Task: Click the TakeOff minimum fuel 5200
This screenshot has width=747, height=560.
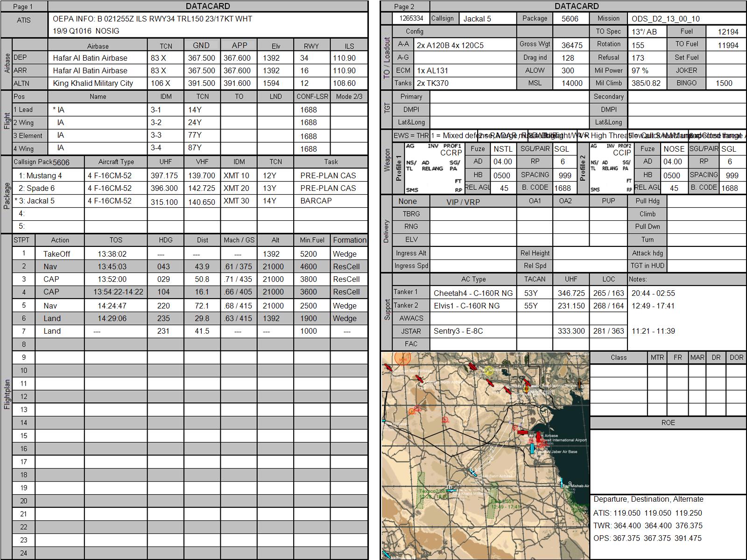Action: point(308,254)
